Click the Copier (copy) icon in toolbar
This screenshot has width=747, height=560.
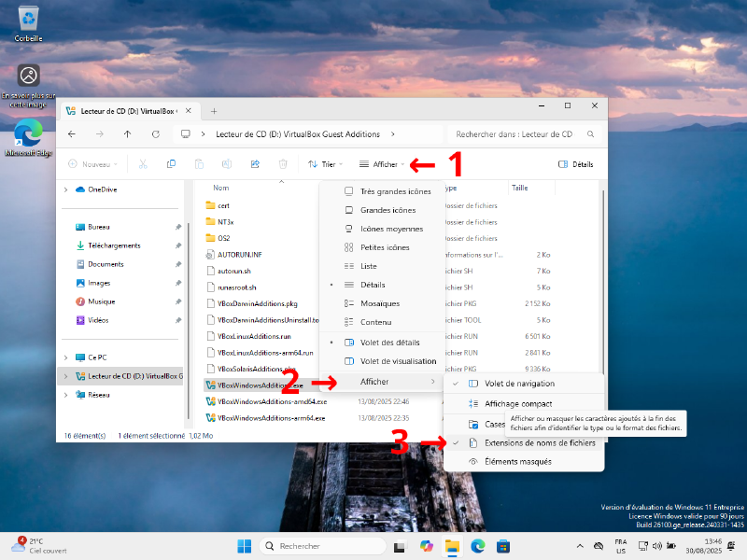pos(170,163)
